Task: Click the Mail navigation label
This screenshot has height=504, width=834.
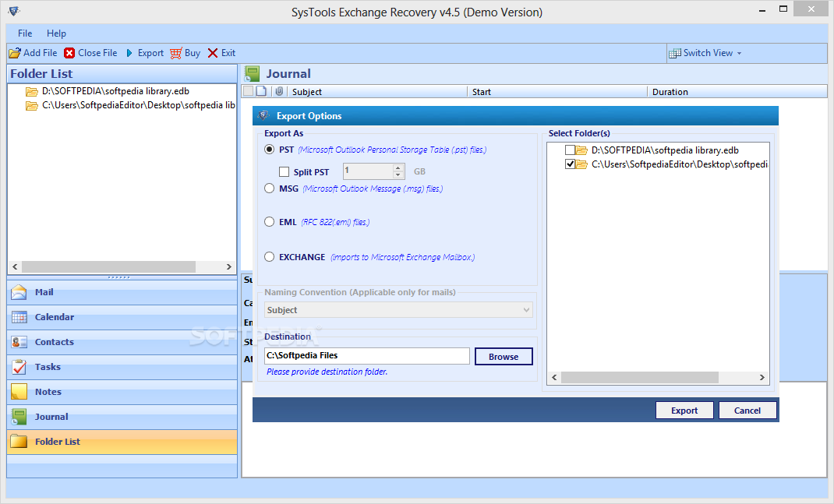Action: (x=44, y=292)
